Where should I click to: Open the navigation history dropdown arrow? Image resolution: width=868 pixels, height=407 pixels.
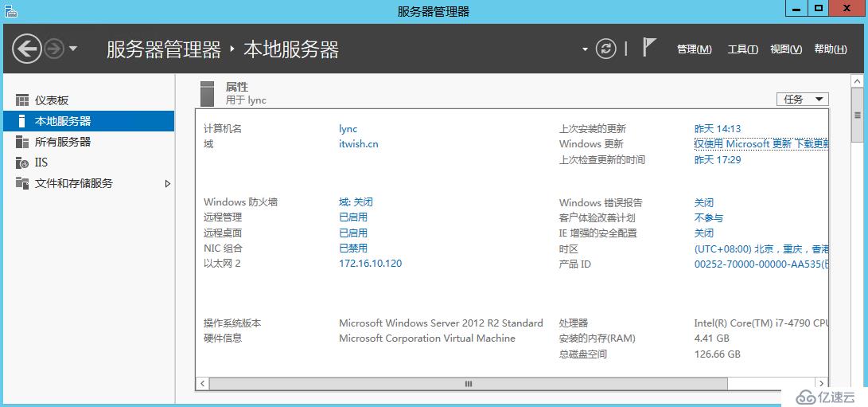point(73,49)
